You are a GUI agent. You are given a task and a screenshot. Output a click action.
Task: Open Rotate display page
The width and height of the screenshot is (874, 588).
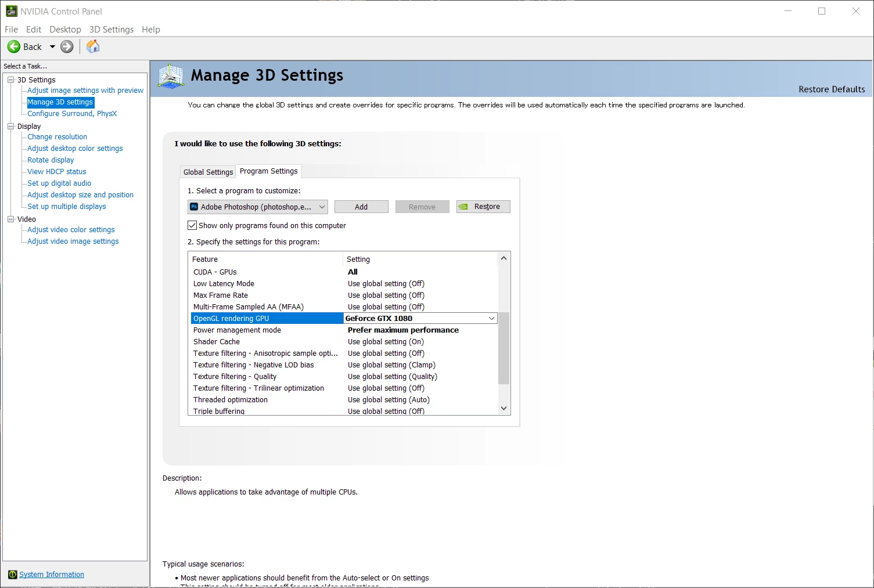(x=51, y=160)
